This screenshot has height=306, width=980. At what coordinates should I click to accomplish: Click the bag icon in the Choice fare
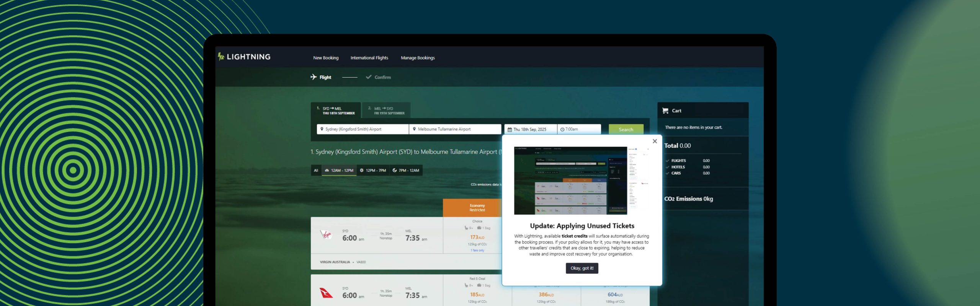click(479, 228)
